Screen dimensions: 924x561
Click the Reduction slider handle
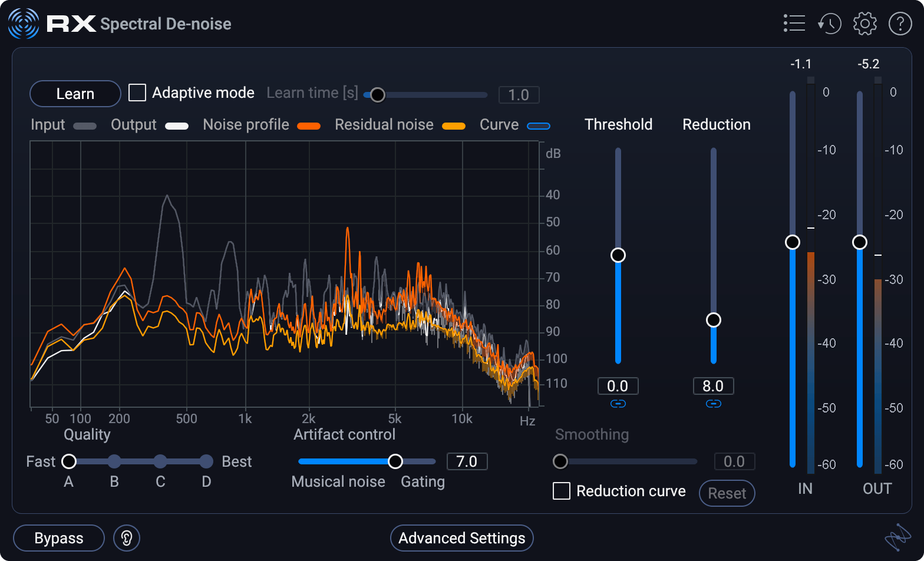[x=714, y=320]
